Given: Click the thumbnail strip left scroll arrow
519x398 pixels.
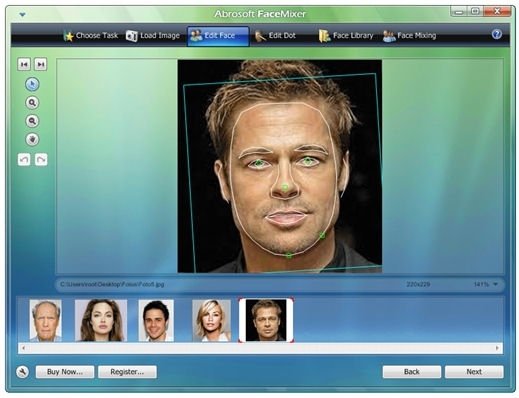Looking at the screenshot, I should click(x=23, y=348).
